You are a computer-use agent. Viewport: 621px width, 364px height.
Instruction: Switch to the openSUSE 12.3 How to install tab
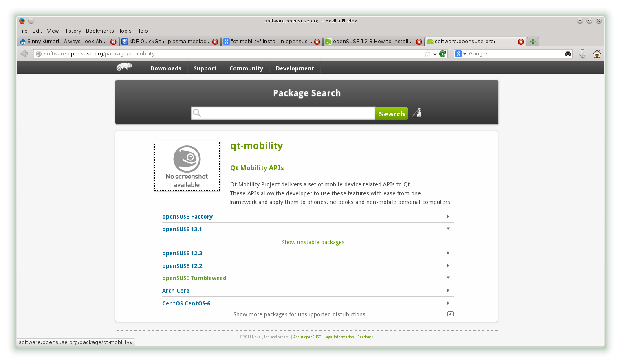[374, 42]
